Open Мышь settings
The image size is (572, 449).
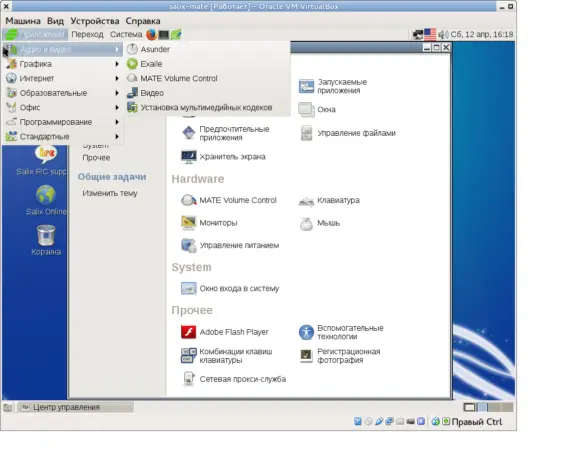pyautogui.click(x=319, y=223)
